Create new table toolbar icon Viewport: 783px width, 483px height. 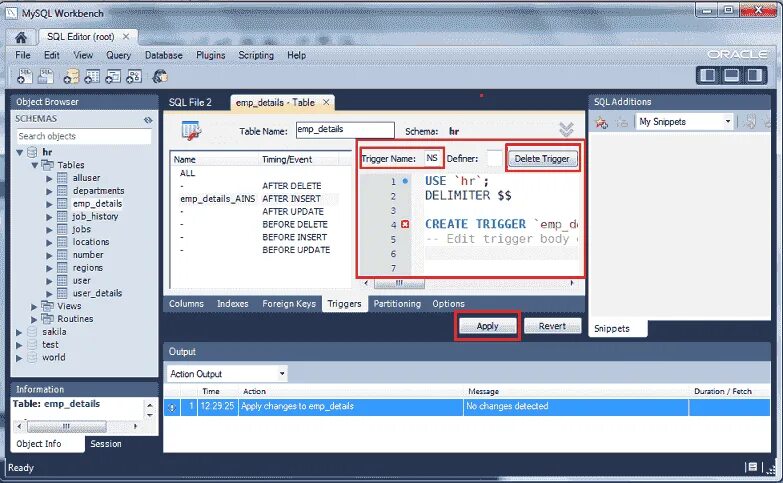coord(92,76)
